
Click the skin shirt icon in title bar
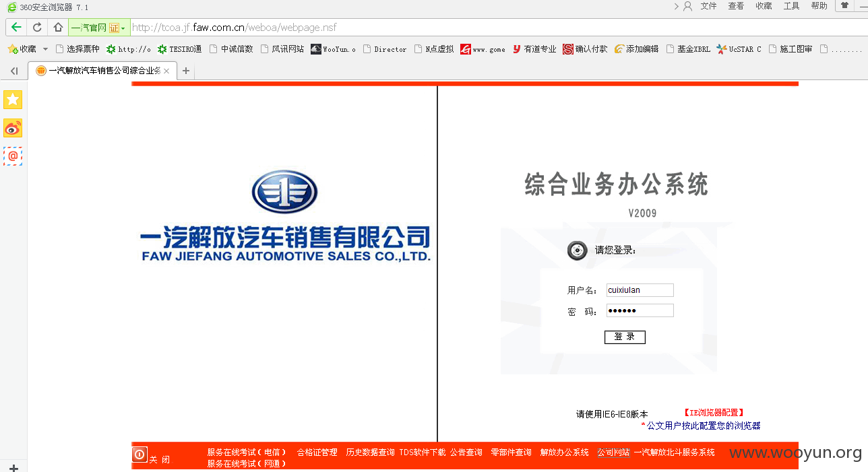click(844, 5)
